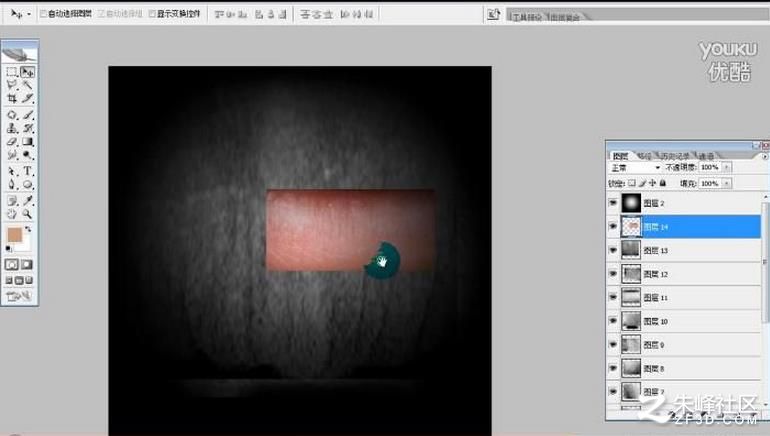The image size is (770, 436).
Task: Open the Layer Comps palette well tab
Action: (x=565, y=17)
